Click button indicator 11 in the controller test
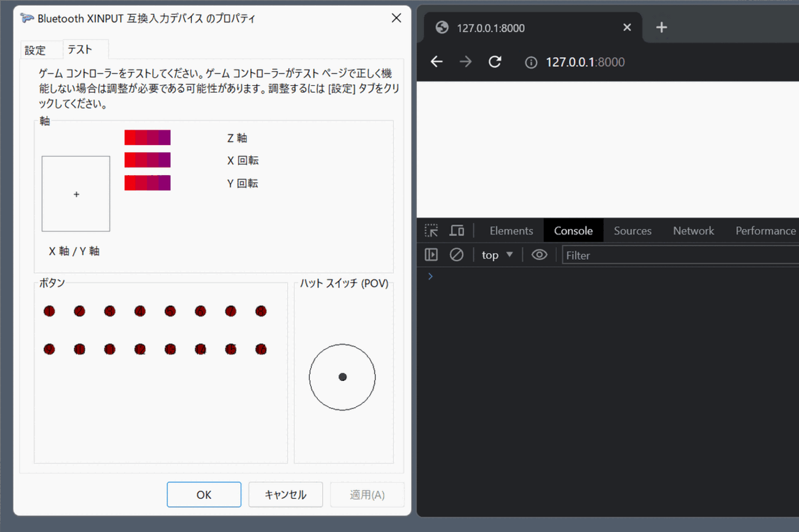This screenshot has height=532, width=799. 109,350
